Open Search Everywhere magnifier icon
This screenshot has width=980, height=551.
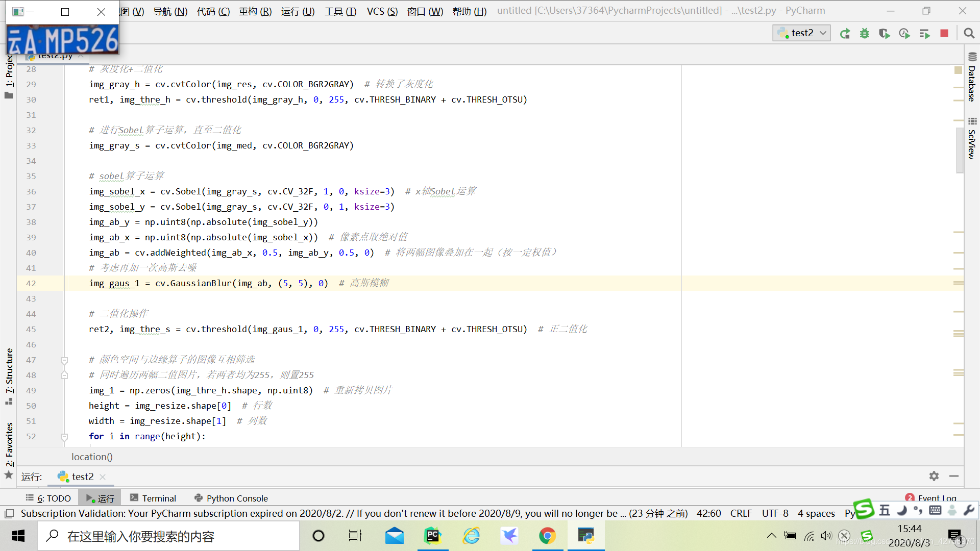point(969,34)
